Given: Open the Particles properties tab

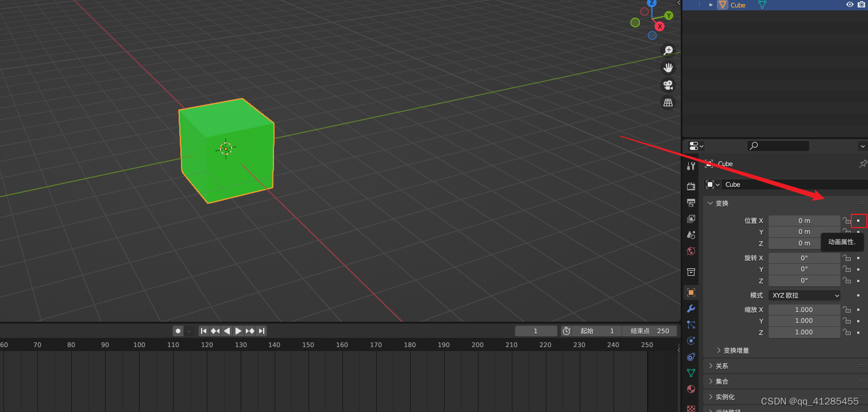Looking at the screenshot, I should (x=691, y=325).
